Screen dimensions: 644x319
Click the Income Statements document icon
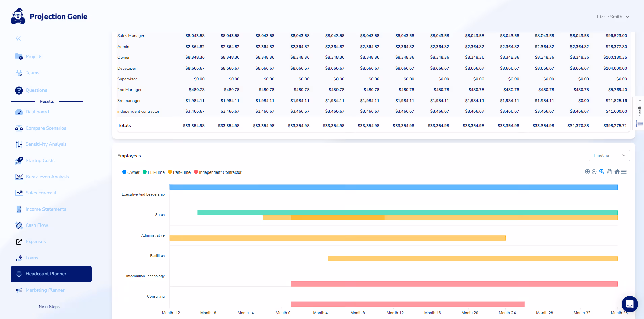(x=19, y=209)
